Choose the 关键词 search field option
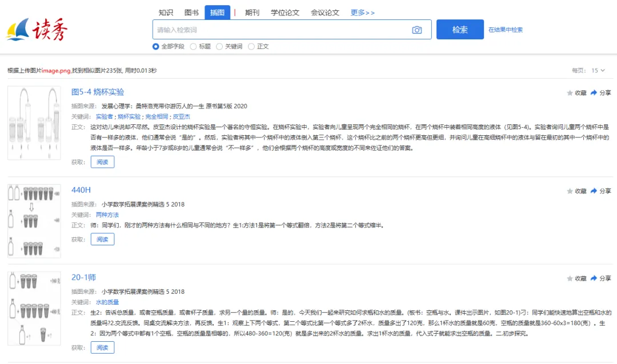 point(219,47)
